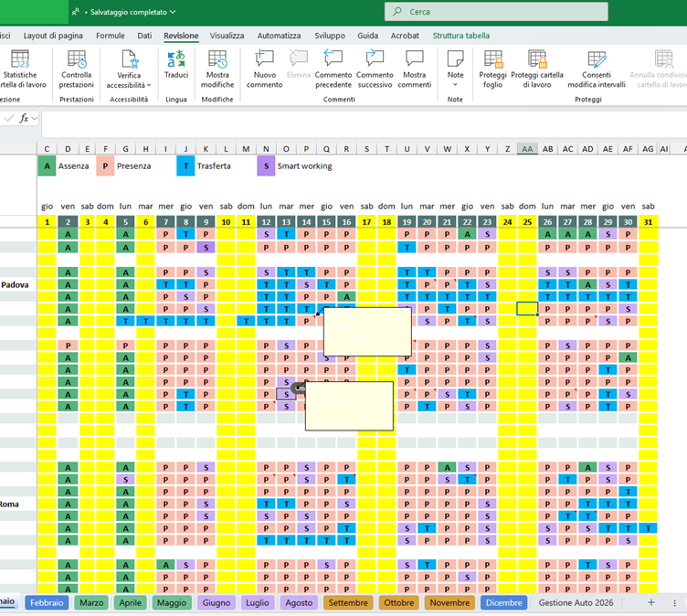687x616 pixels.
Task: Open the Struttura tabella tab
Action: click(461, 36)
